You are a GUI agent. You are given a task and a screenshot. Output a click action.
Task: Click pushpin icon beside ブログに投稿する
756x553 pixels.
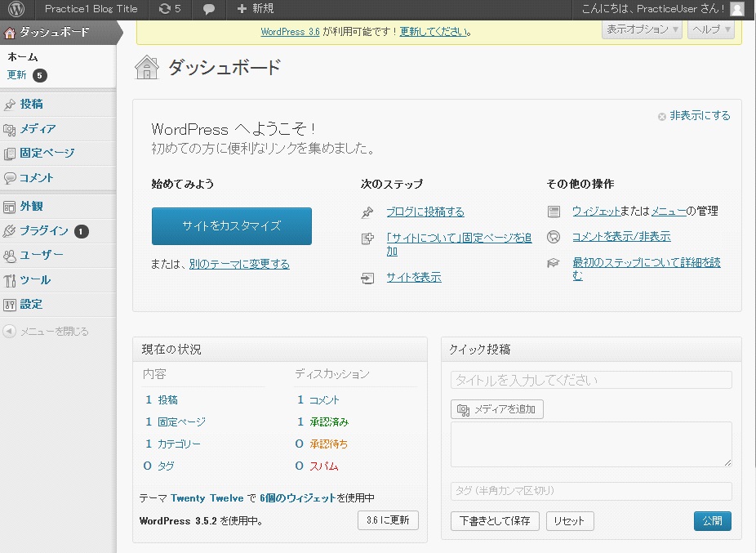click(x=367, y=212)
